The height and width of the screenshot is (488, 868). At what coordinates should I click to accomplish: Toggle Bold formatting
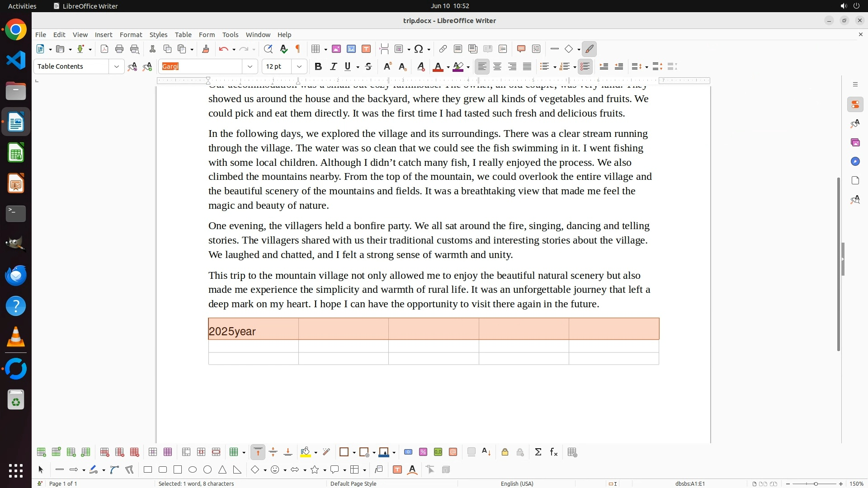pyautogui.click(x=318, y=67)
